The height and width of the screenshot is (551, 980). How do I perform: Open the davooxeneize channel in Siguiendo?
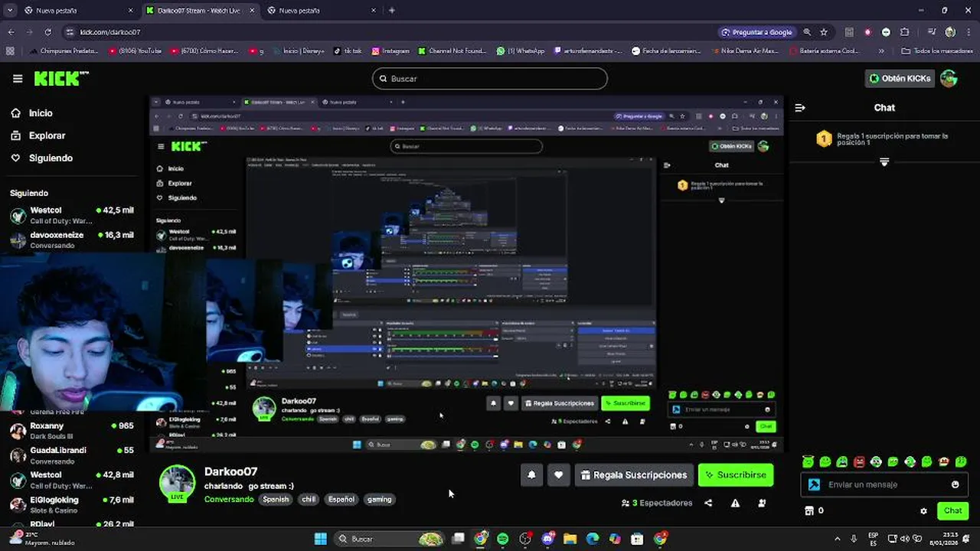[71, 240]
